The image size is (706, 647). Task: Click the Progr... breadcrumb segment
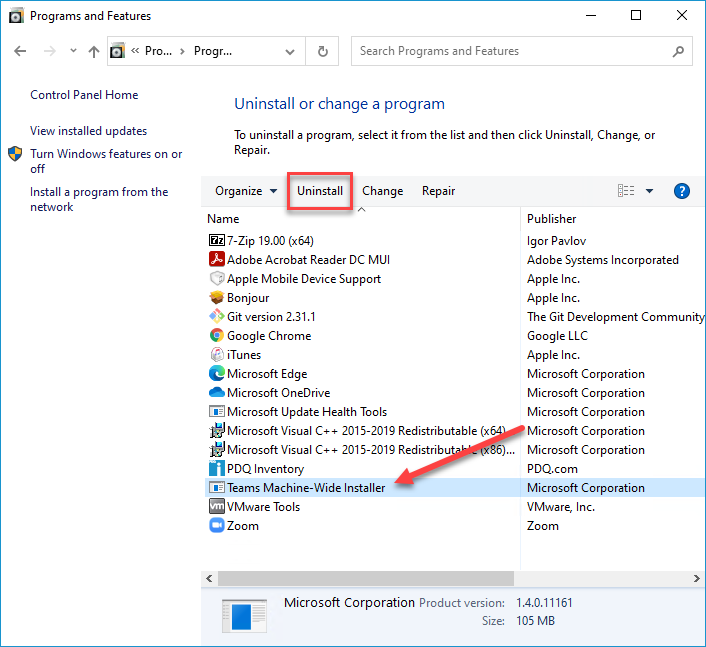pos(213,51)
